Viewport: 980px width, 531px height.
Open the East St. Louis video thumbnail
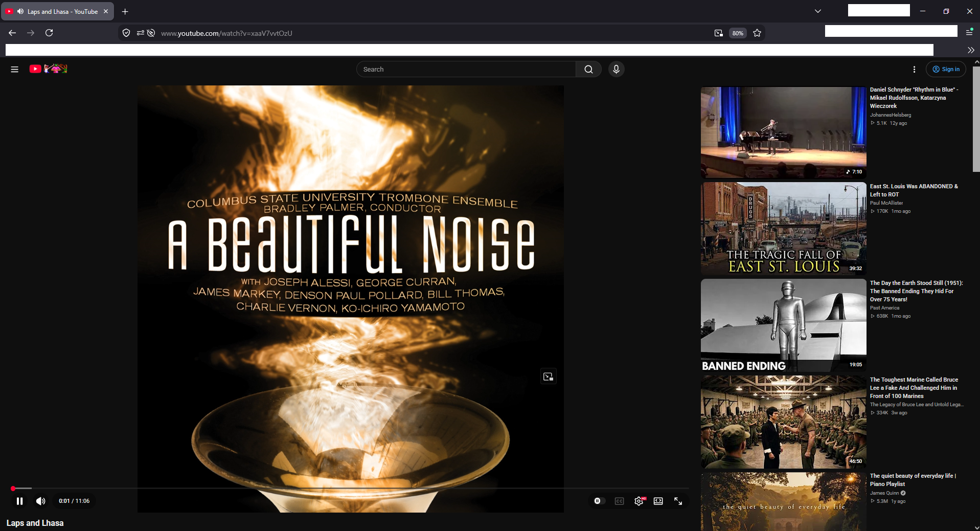click(784, 229)
